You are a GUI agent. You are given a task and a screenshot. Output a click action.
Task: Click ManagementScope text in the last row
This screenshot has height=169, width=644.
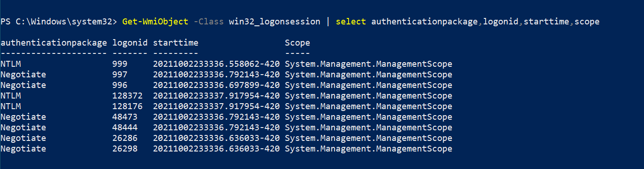414,149
